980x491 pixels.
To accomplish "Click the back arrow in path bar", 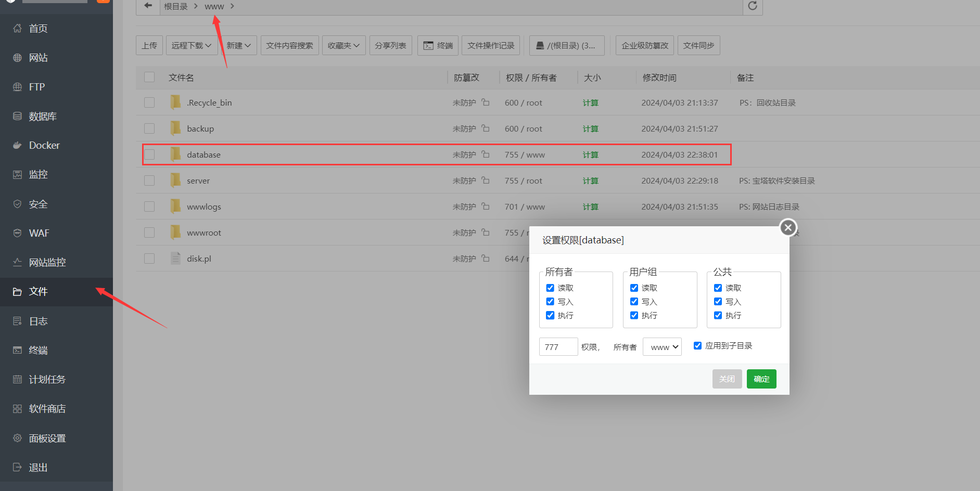I will 148,6.
